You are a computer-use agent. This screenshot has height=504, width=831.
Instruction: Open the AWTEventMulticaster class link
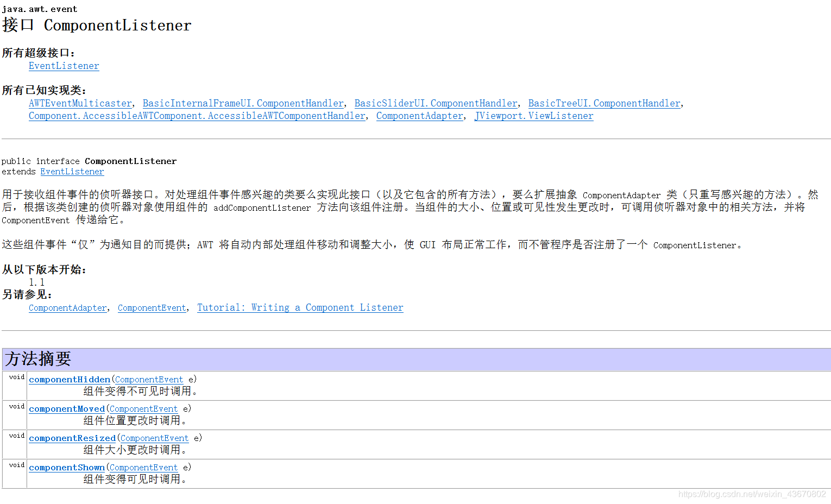[x=80, y=103]
